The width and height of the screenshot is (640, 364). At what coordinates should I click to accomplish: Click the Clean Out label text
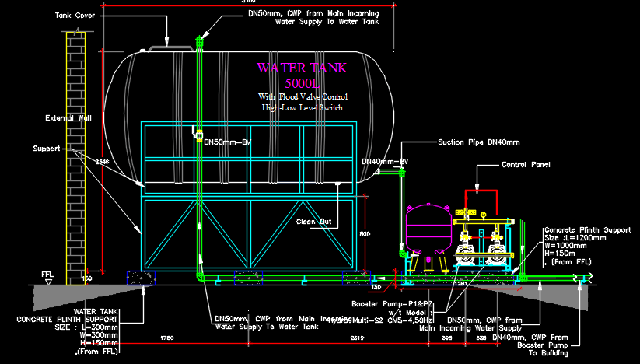pos(314,222)
